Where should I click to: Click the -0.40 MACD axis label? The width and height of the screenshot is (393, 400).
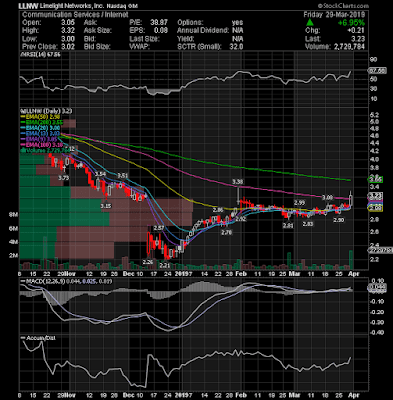[376, 333]
